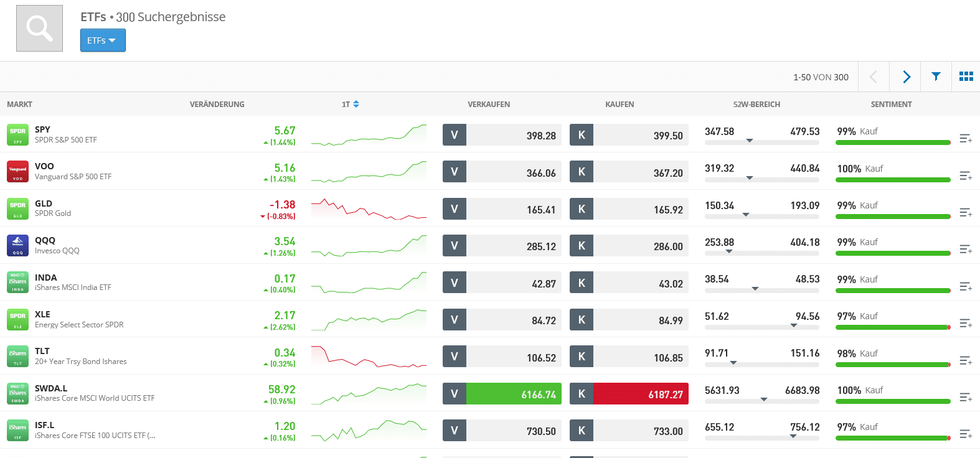Buy QQQ at 286.00
Screen dimensions: 980x458
point(629,246)
